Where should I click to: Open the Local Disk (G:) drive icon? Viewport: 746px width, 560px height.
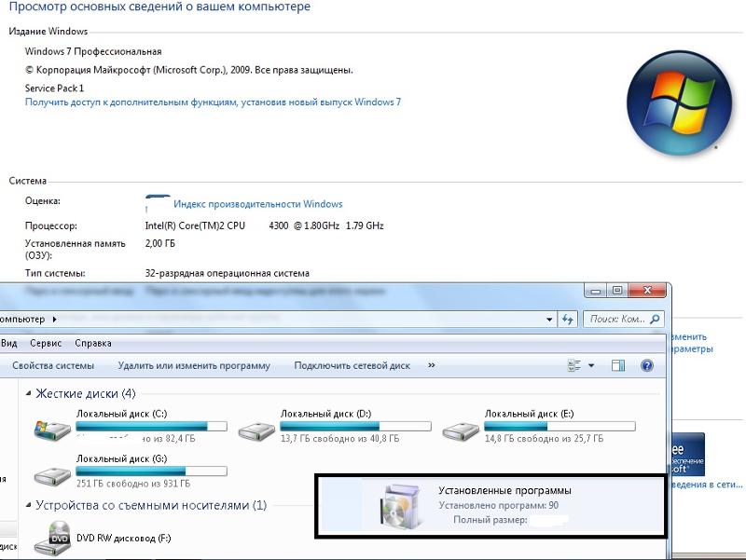coord(52,475)
